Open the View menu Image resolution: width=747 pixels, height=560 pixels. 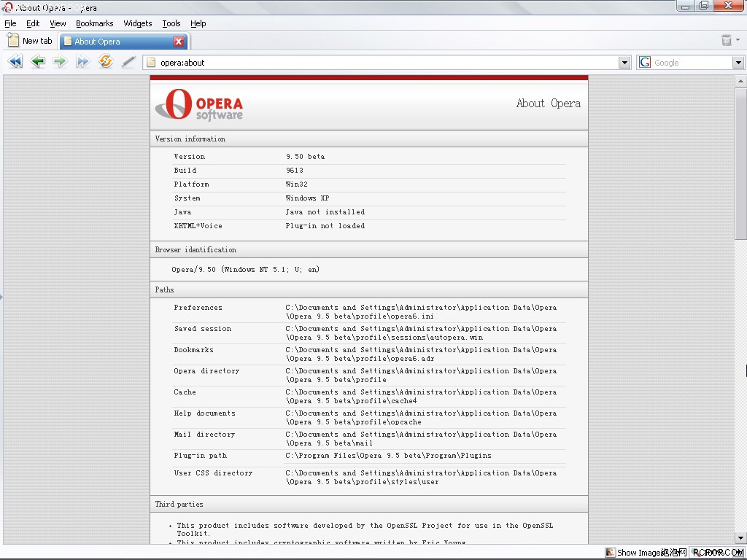tap(58, 23)
